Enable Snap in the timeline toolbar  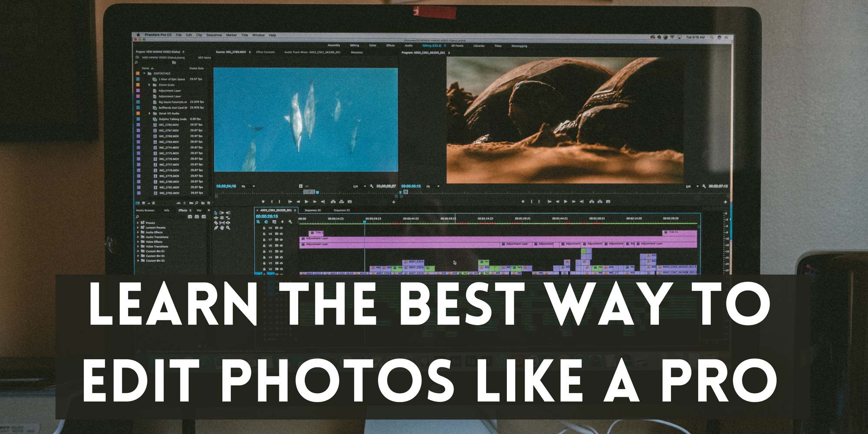coord(258,222)
